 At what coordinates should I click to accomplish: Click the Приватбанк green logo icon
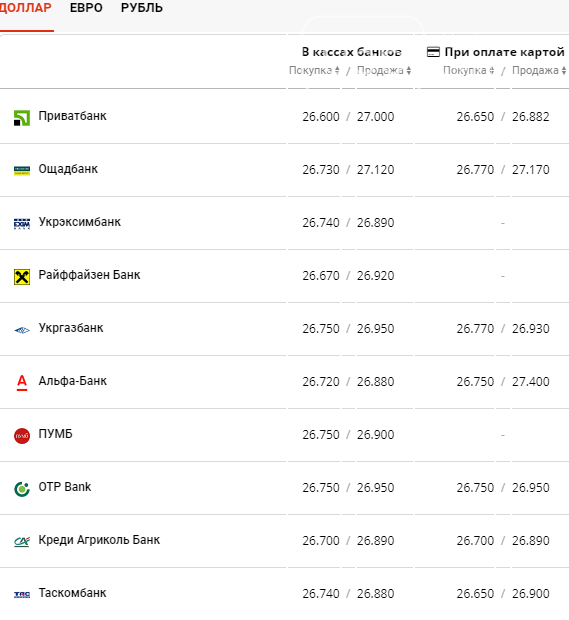(22, 118)
